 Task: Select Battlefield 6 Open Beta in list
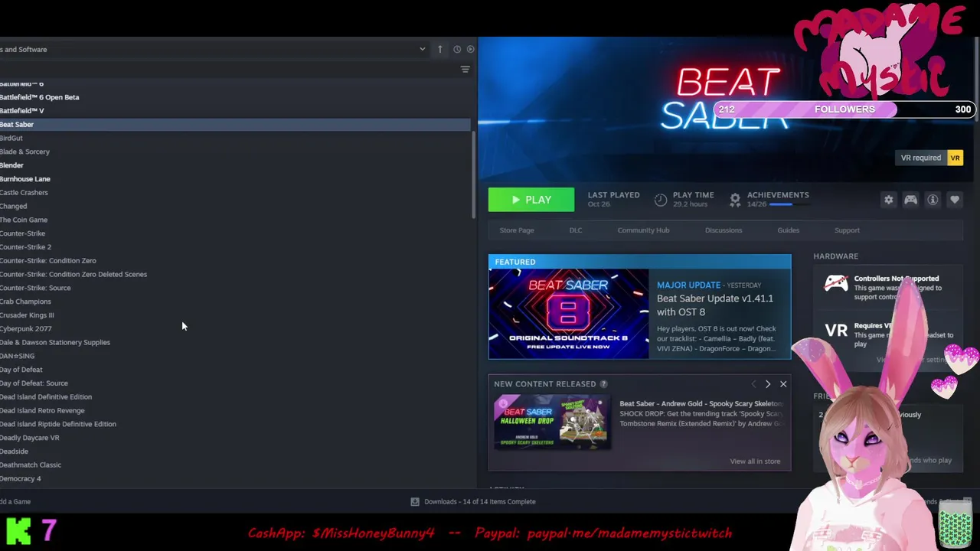(x=235, y=97)
